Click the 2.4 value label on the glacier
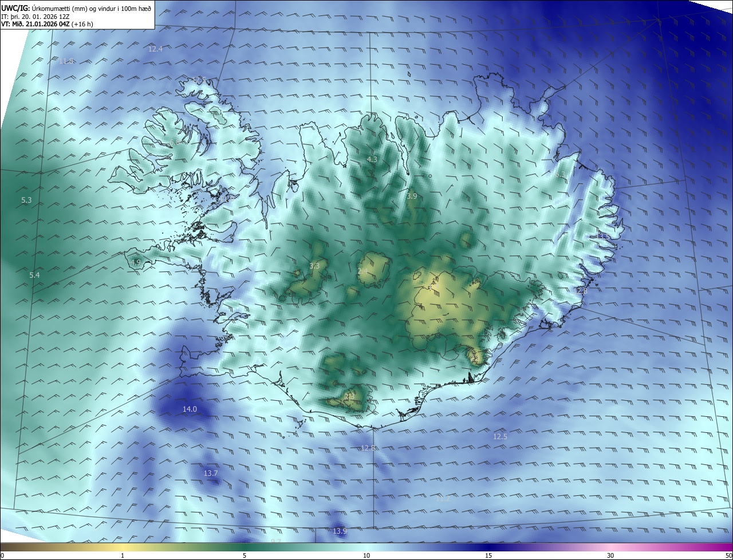The image size is (733, 560). [x=363, y=271]
